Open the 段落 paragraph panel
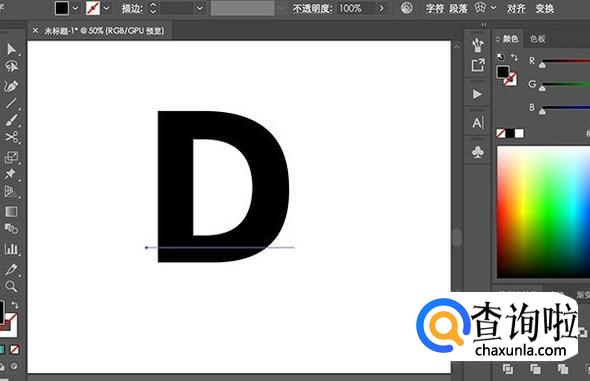 (x=458, y=8)
